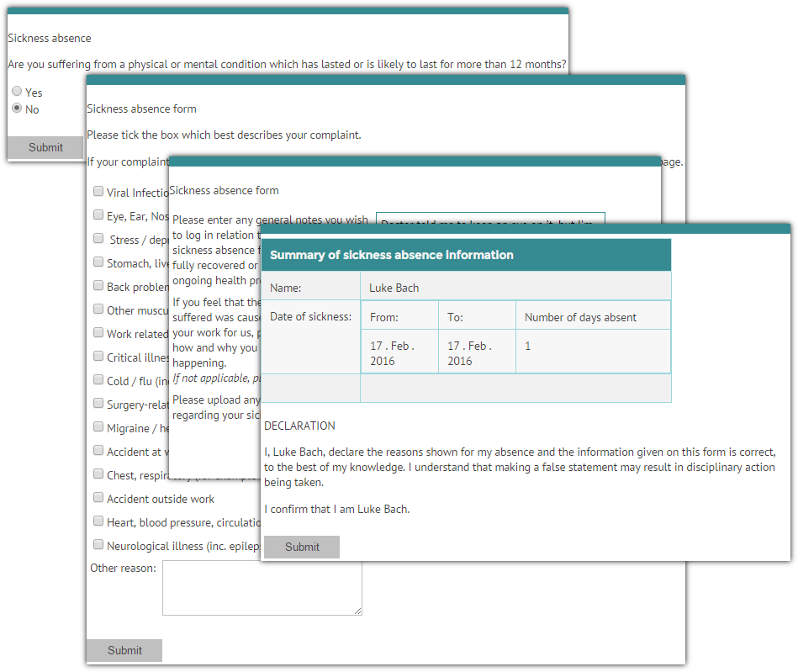Click the Other reason text box
Image resolution: width=798 pixels, height=672 pixels.
[x=262, y=586]
